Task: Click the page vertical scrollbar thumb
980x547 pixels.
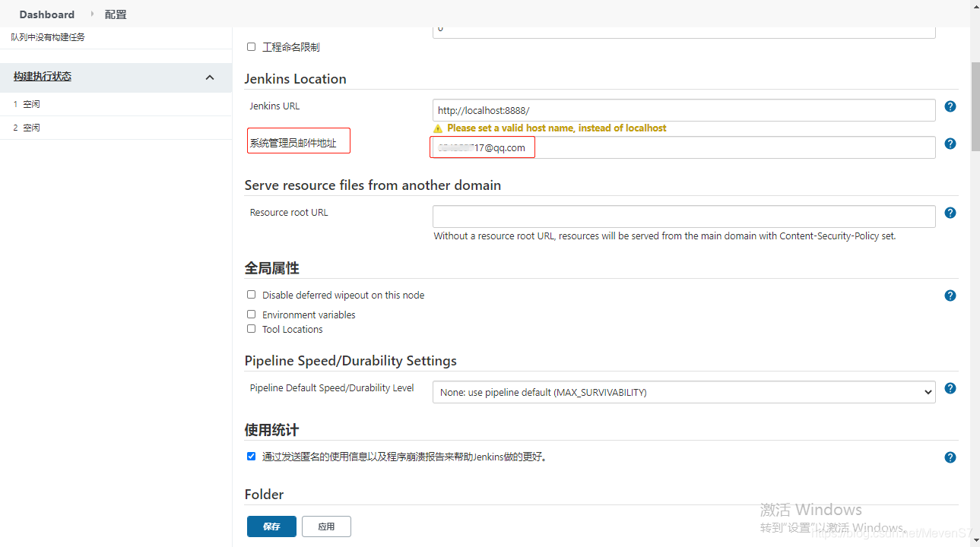Action: [975, 106]
